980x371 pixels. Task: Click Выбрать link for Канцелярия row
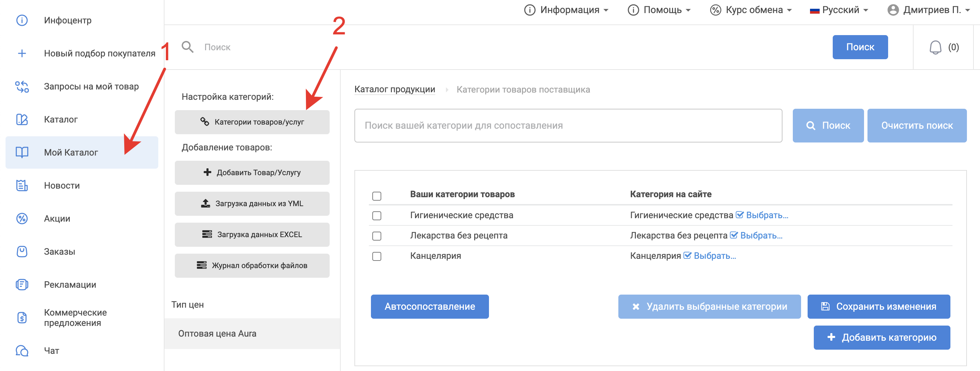714,256
